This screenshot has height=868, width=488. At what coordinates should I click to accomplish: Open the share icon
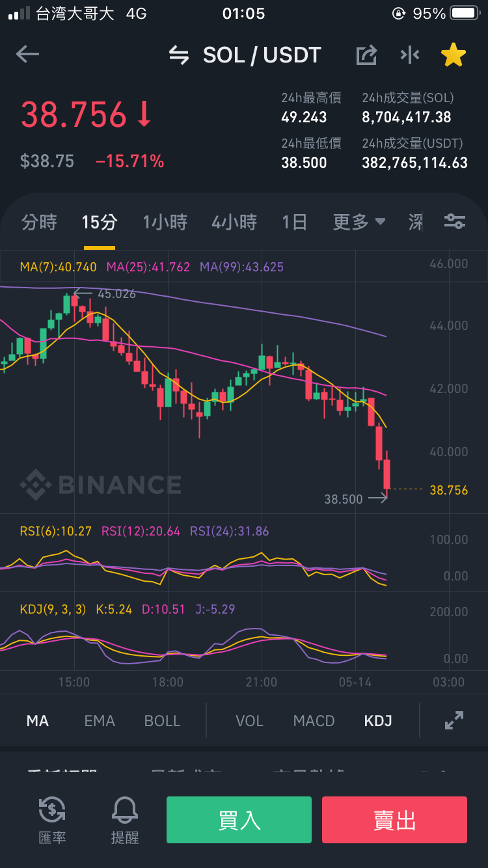coord(367,55)
